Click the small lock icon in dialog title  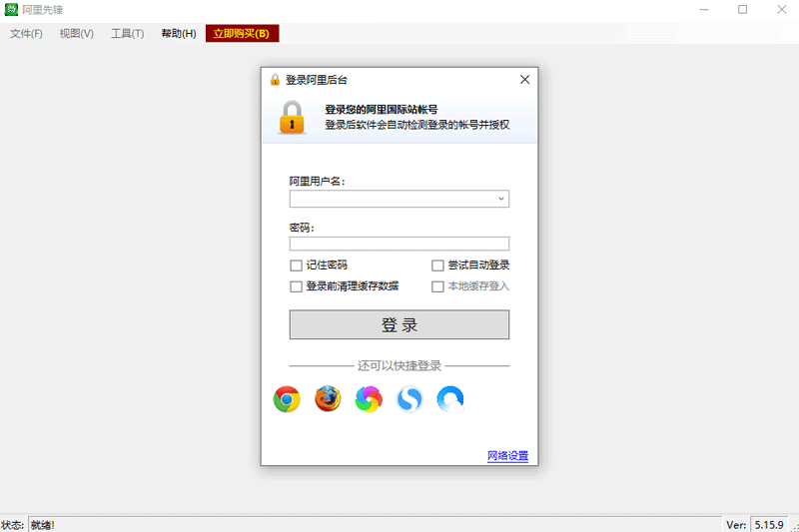pos(275,80)
